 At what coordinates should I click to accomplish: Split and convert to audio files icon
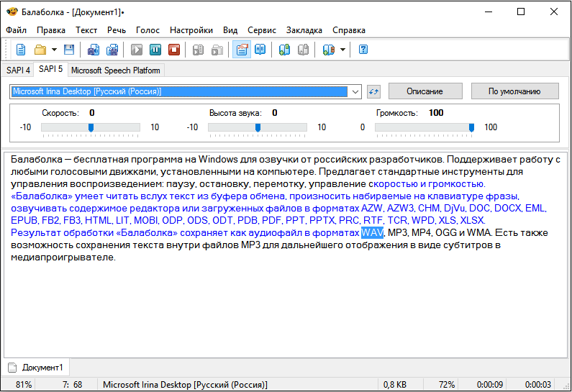click(112, 50)
